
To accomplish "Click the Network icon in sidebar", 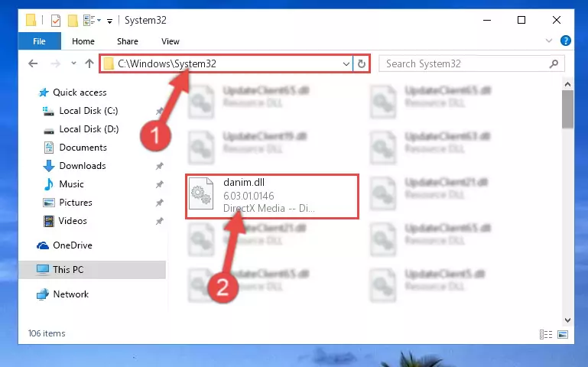I will tap(43, 294).
